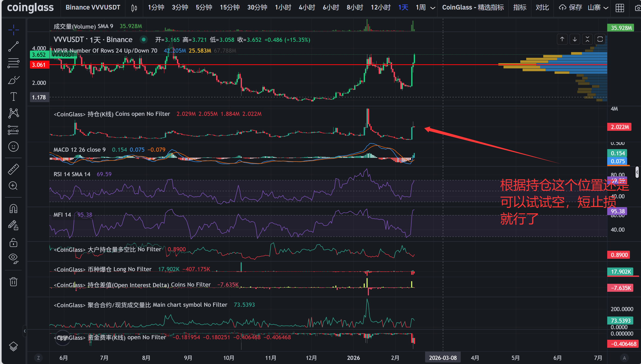This screenshot has height=364, width=641.
Task: Click the red 3.061 price line label
Action: (x=39, y=65)
